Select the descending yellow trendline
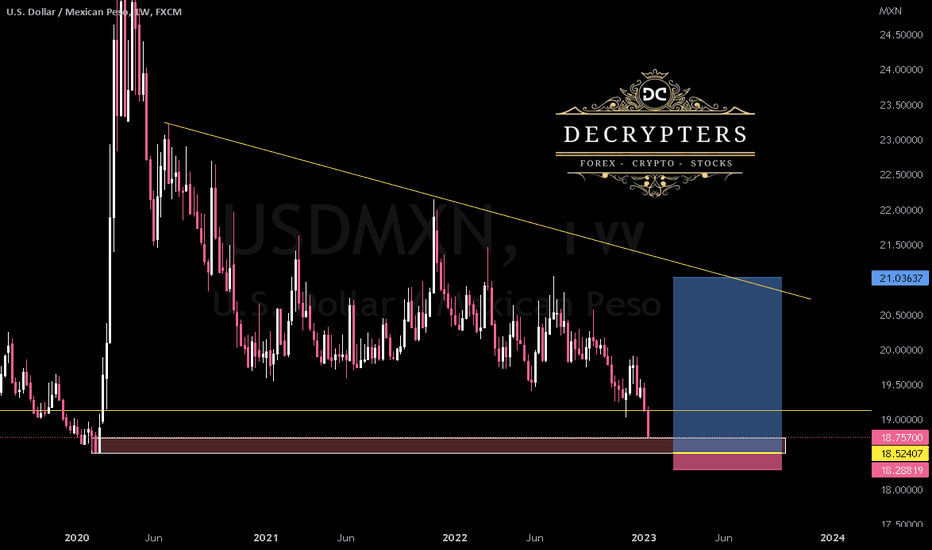 point(487,210)
